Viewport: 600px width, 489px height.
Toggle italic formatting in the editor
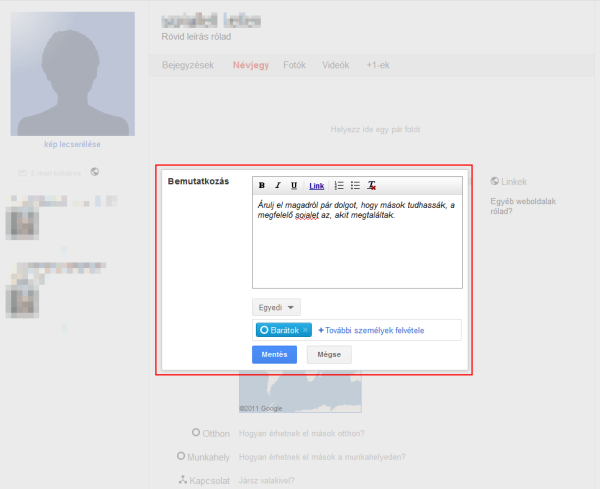(x=277, y=185)
